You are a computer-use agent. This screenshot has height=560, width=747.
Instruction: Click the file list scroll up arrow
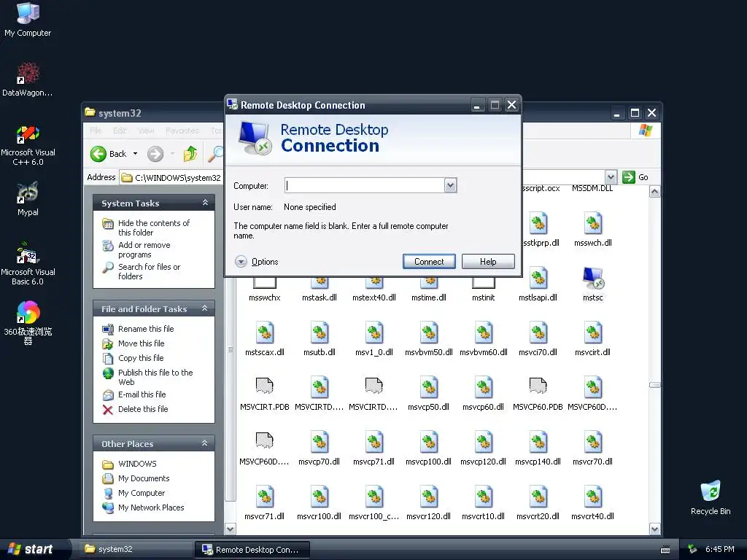pyautogui.click(x=654, y=192)
